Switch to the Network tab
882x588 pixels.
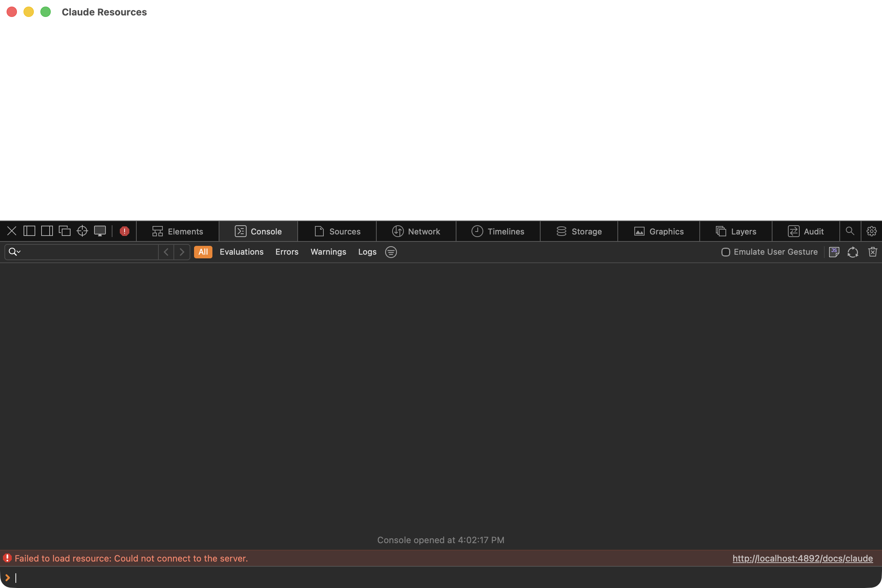[416, 231]
